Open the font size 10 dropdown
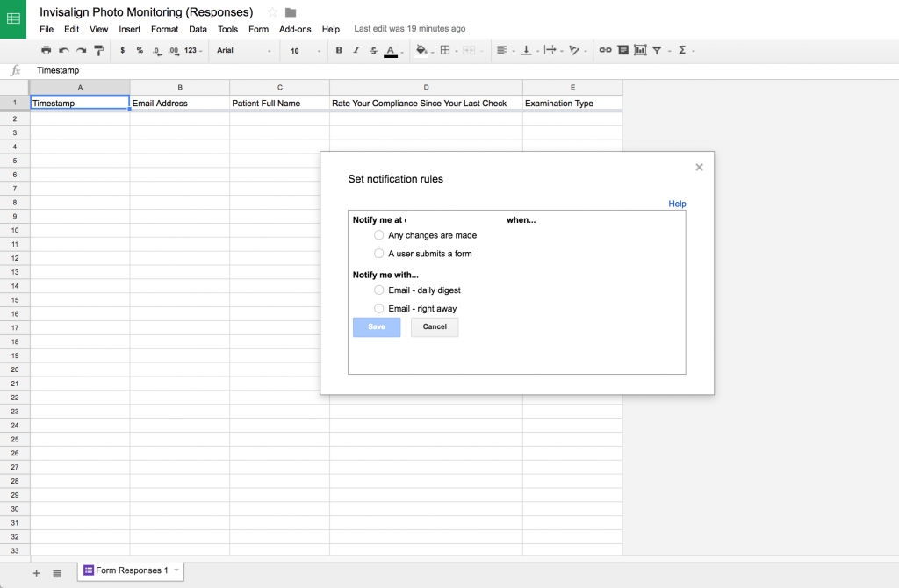This screenshot has width=899, height=588. click(x=305, y=50)
